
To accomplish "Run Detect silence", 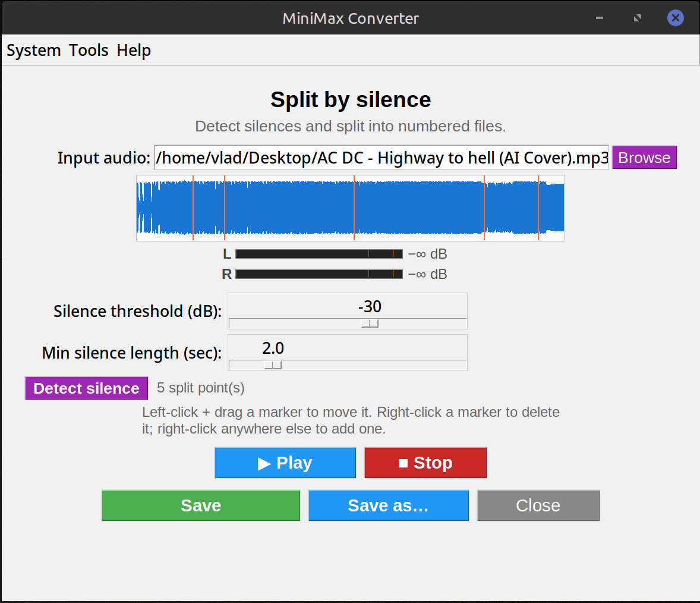I will [x=86, y=388].
